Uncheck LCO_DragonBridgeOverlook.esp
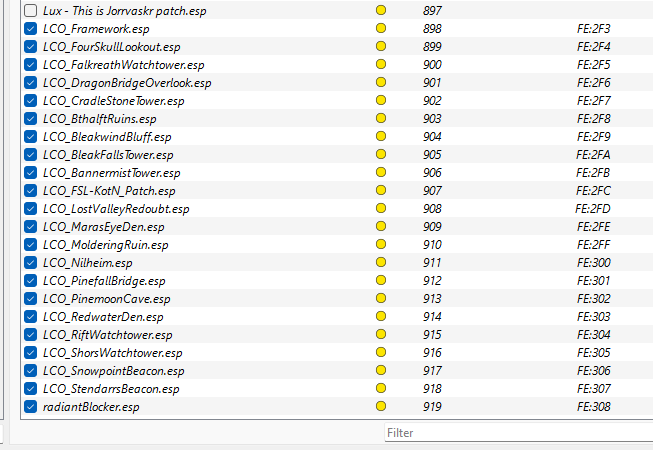 pos(30,82)
